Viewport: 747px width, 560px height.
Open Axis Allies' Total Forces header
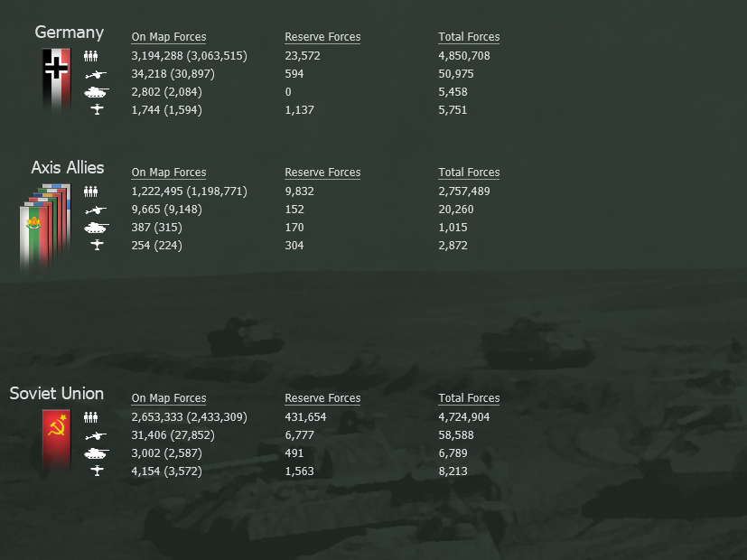click(469, 173)
